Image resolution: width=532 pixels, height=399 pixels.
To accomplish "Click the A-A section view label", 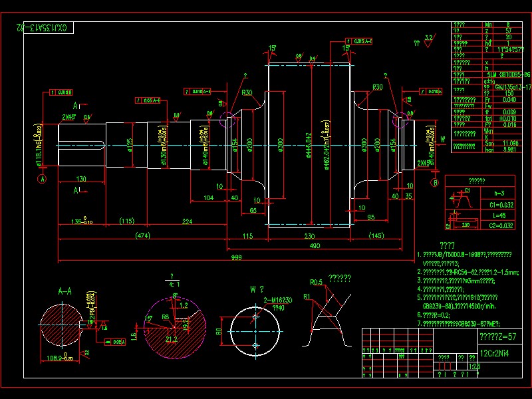I will pos(65,291).
